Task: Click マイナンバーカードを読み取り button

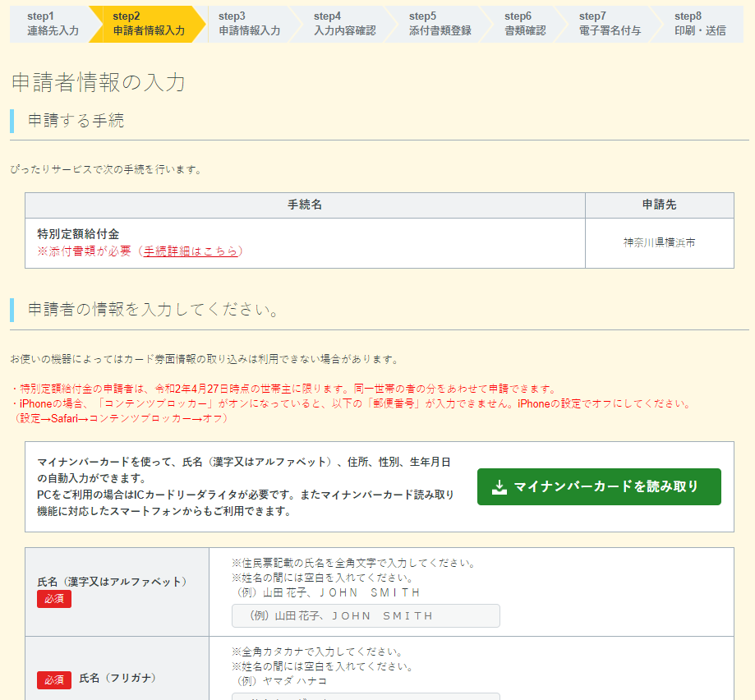Action: (x=599, y=486)
